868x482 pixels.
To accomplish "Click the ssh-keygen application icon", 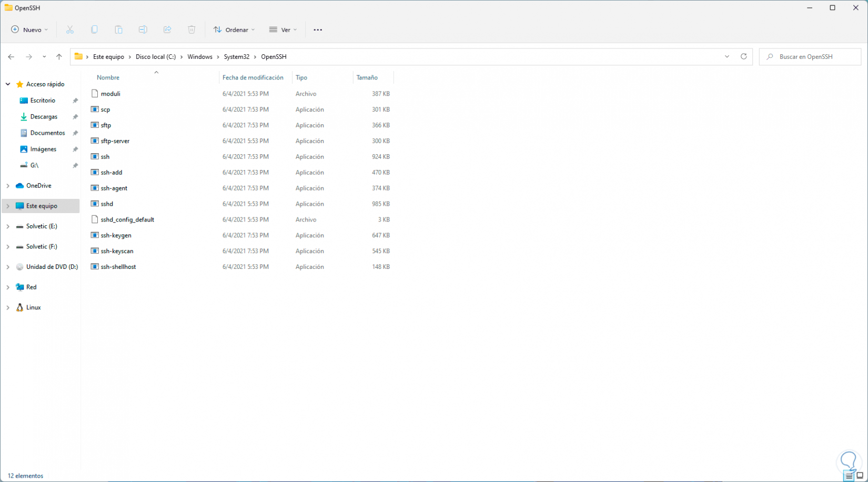I will [x=95, y=235].
